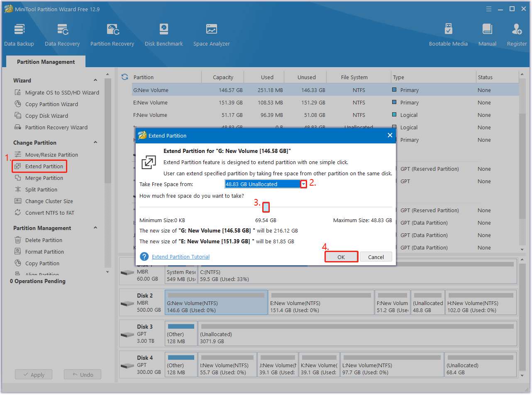
Task: Select E:New Volume block on Disk 2
Action: click(x=321, y=303)
